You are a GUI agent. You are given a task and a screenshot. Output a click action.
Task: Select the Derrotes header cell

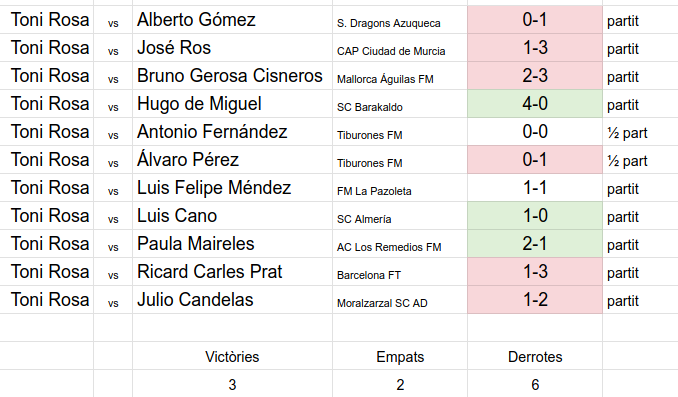click(535, 356)
